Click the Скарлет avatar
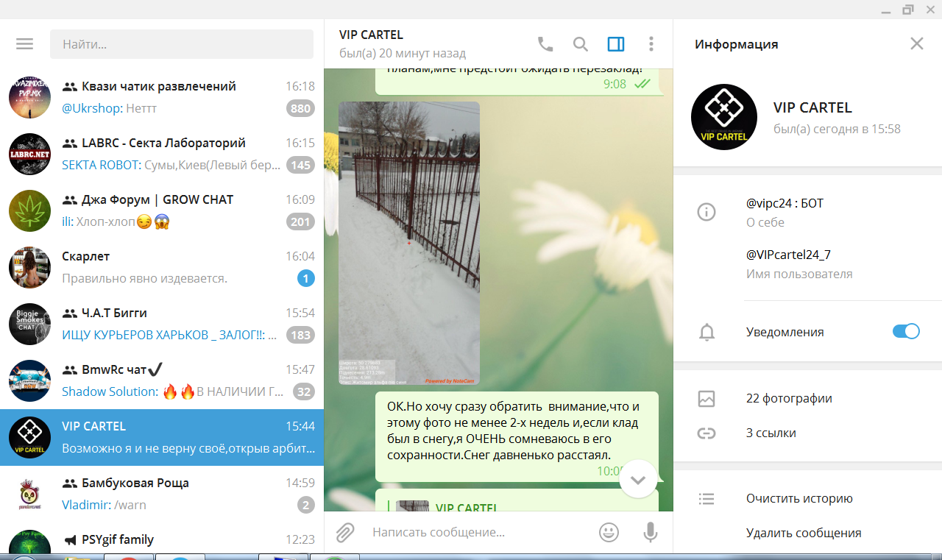 (29, 267)
